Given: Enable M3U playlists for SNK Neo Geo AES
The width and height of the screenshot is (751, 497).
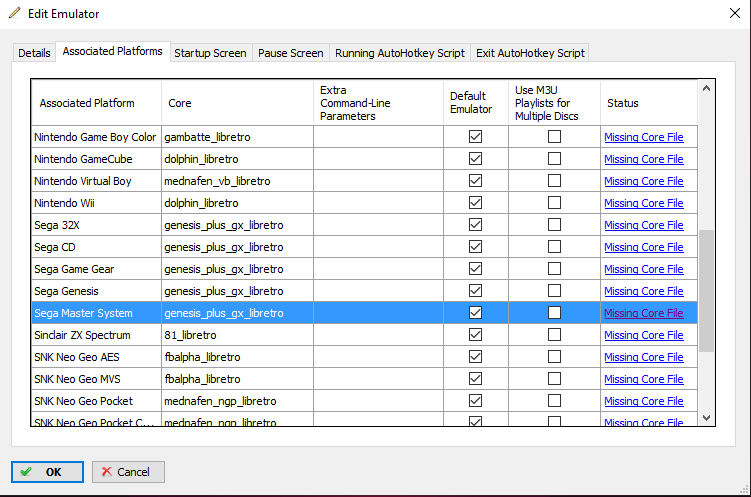Looking at the screenshot, I should [555, 357].
